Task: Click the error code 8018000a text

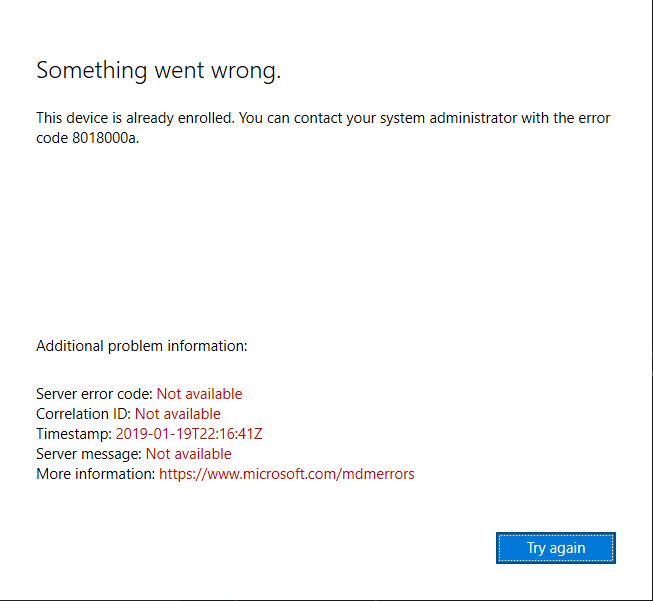Action: (x=104, y=138)
